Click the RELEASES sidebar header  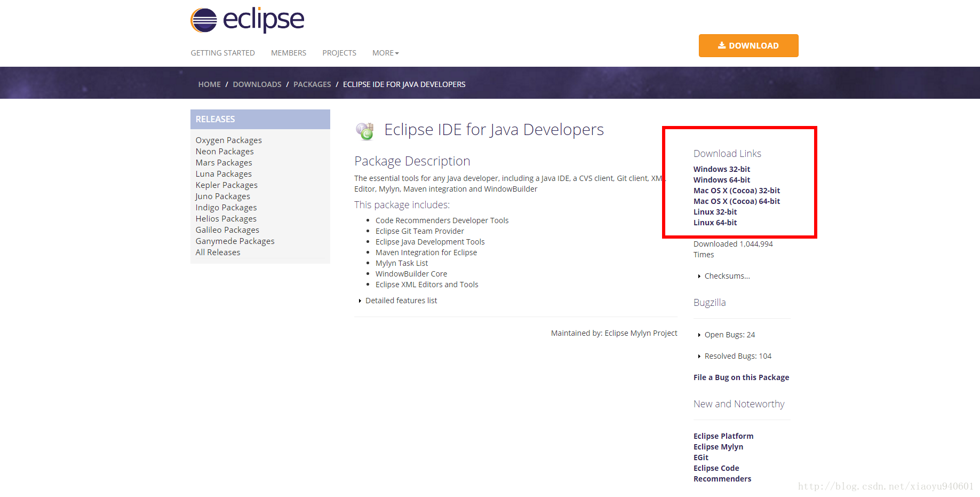260,119
